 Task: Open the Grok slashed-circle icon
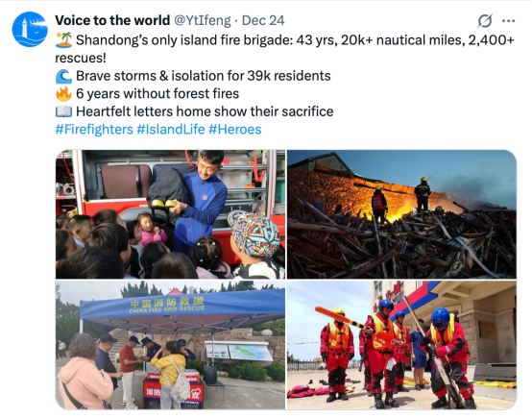point(485,21)
